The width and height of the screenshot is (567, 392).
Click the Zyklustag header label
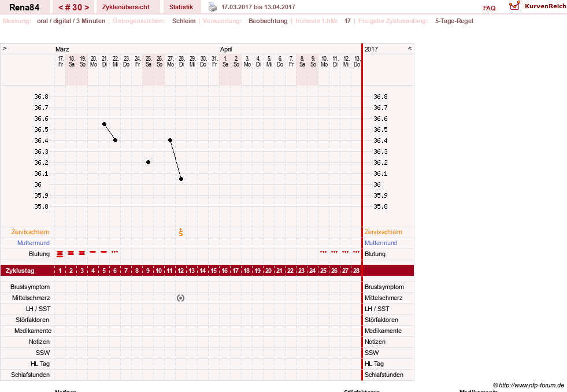pos(20,271)
